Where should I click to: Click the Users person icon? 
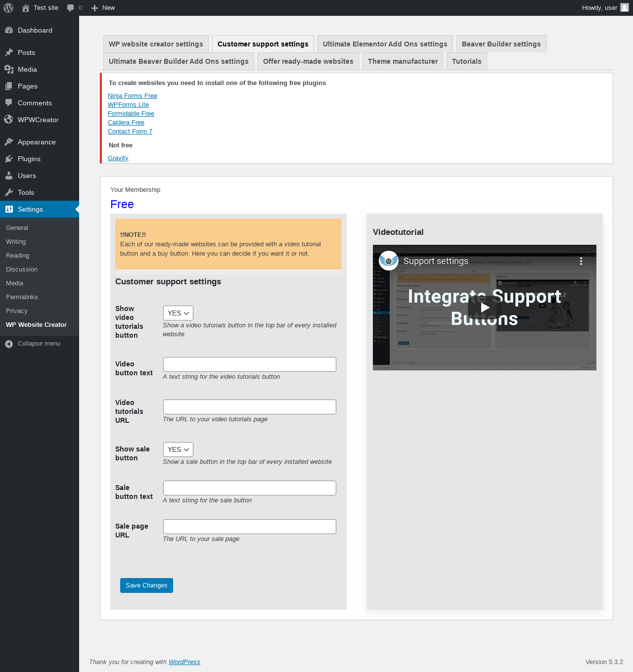click(x=9, y=176)
